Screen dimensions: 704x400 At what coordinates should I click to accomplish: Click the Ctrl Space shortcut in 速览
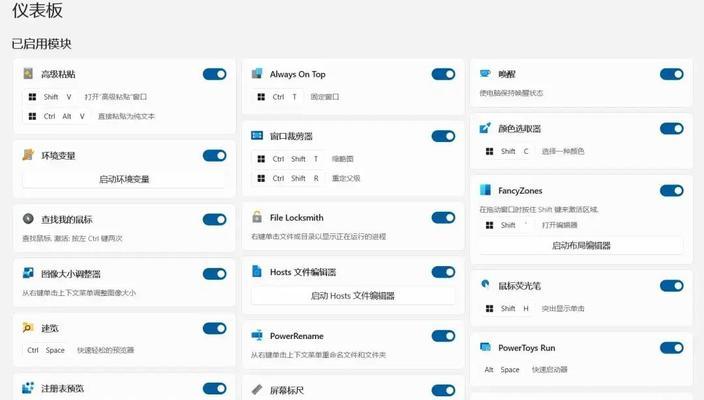46,350
